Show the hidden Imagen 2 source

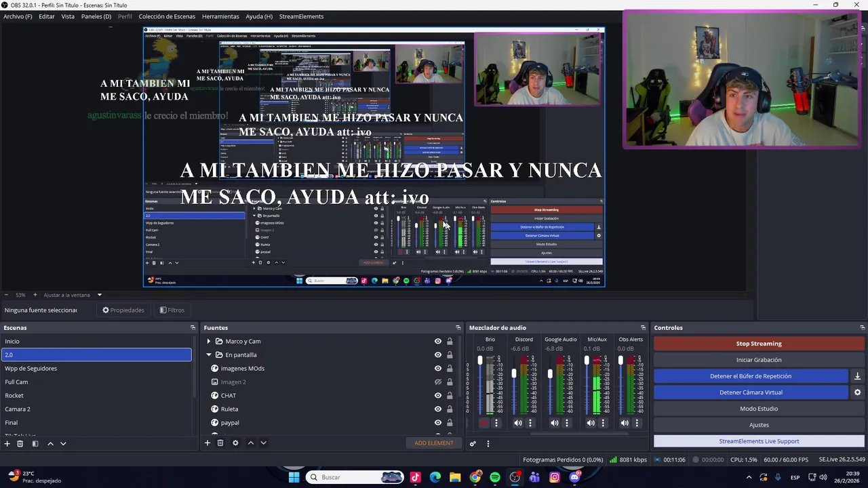coord(438,382)
